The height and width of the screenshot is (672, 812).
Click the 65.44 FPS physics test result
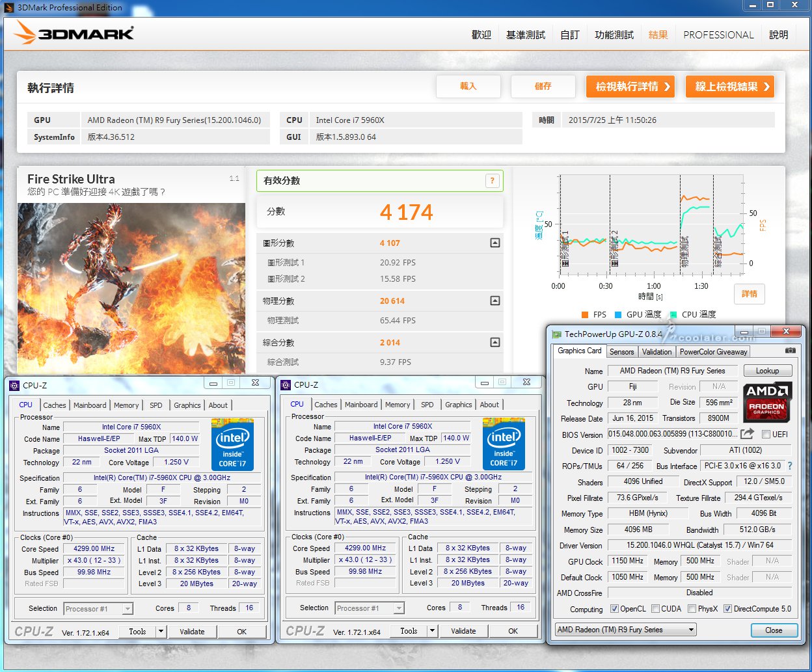(x=398, y=321)
